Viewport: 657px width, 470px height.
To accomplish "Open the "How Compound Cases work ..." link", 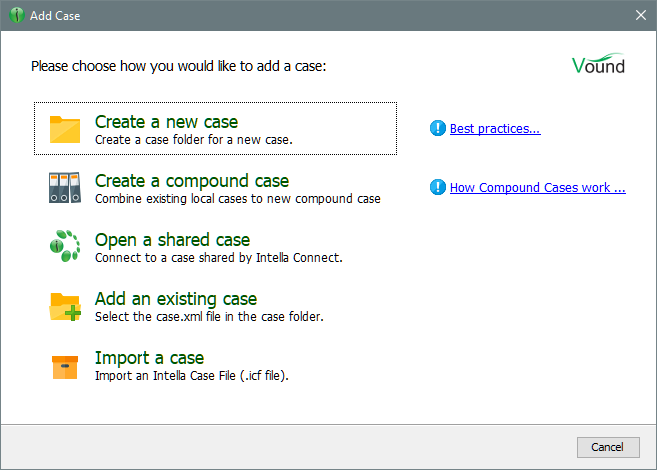I will pyautogui.click(x=537, y=187).
